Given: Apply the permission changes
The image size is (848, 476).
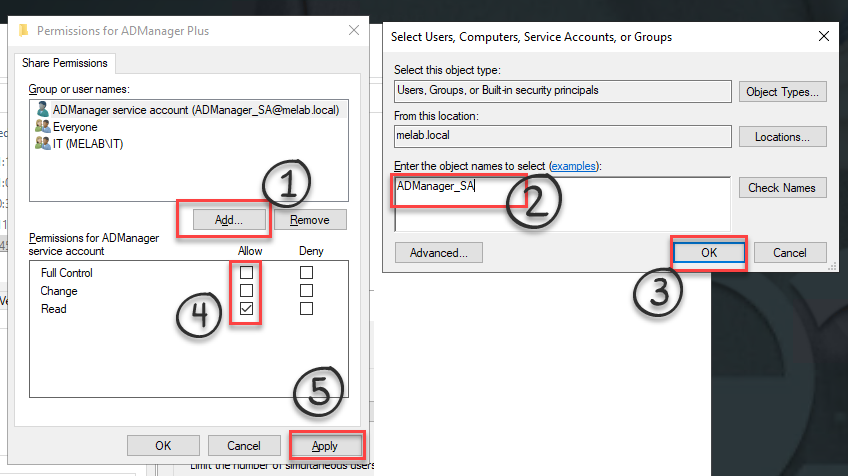Looking at the screenshot, I should click(x=325, y=446).
